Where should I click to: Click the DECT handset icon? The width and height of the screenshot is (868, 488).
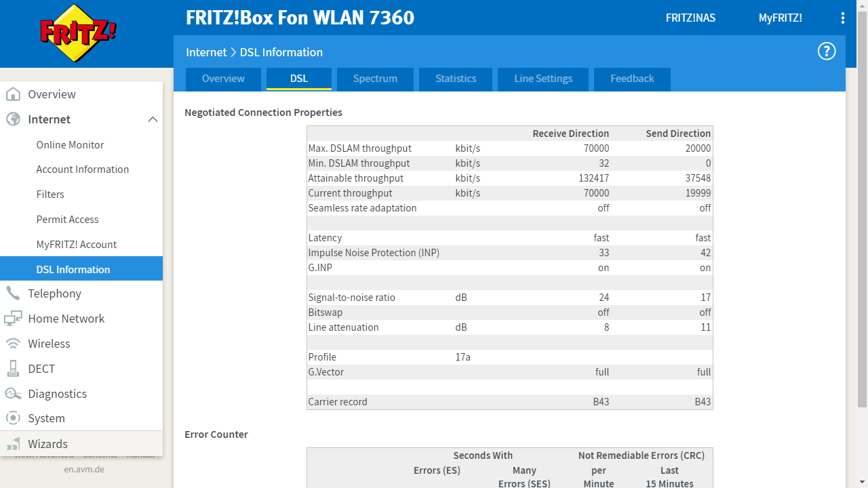[13, 369]
